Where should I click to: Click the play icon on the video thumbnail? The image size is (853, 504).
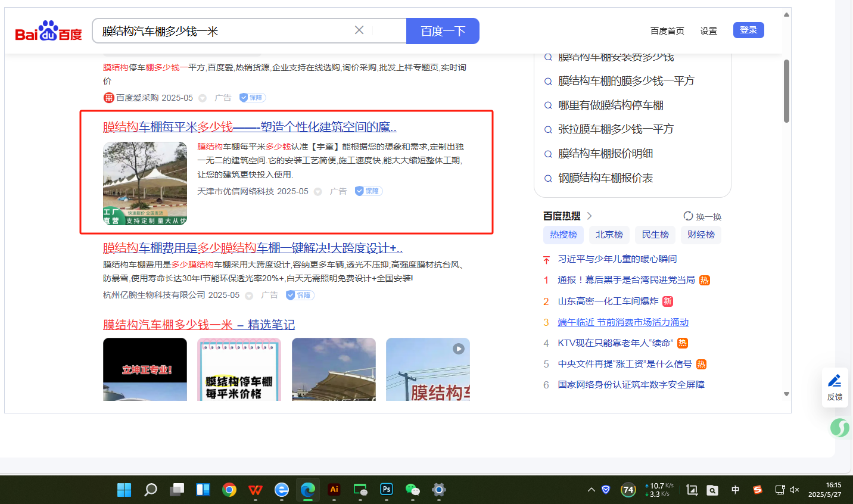pos(458,349)
